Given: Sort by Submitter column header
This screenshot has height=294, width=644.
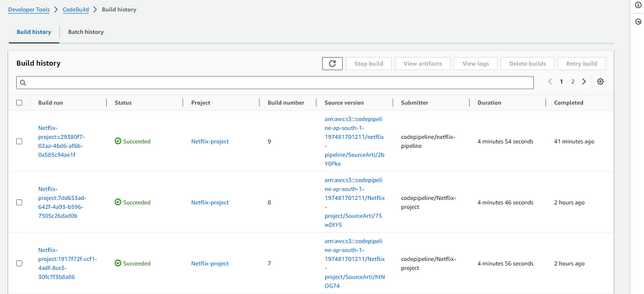Looking at the screenshot, I should click(x=414, y=103).
